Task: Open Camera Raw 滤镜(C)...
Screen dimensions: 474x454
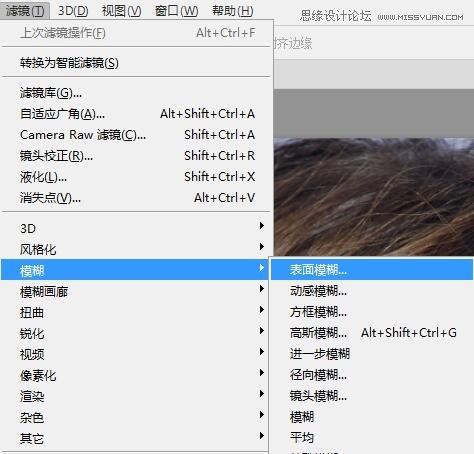Action: click(136, 135)
